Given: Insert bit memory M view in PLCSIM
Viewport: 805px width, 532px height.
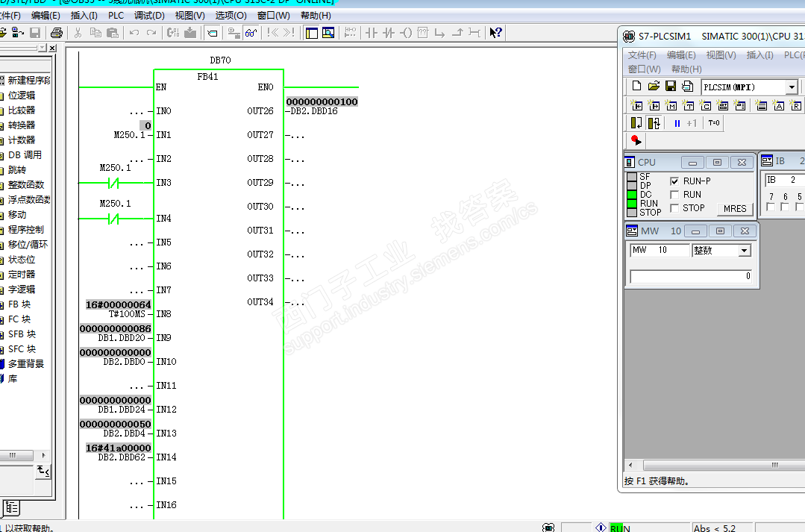Looking at the screenshot, I should coord(671,106).
